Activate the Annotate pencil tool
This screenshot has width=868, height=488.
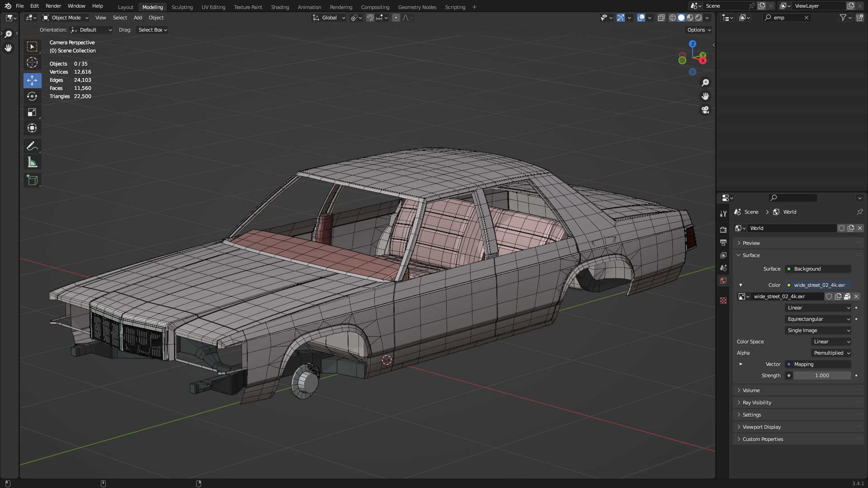[32, 146]
